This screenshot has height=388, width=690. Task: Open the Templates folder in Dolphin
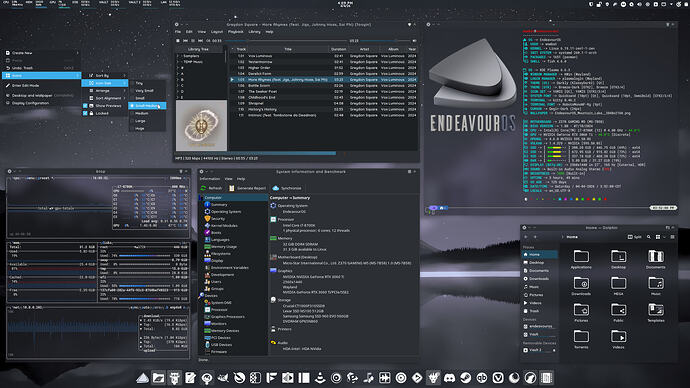[656, 312]
